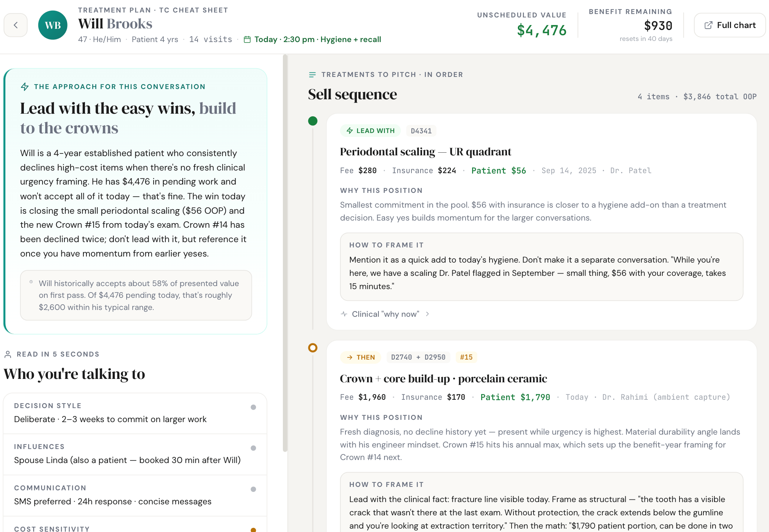
Task: Click '4 items · $3,846 total OOP'
Action: [697, 97]
